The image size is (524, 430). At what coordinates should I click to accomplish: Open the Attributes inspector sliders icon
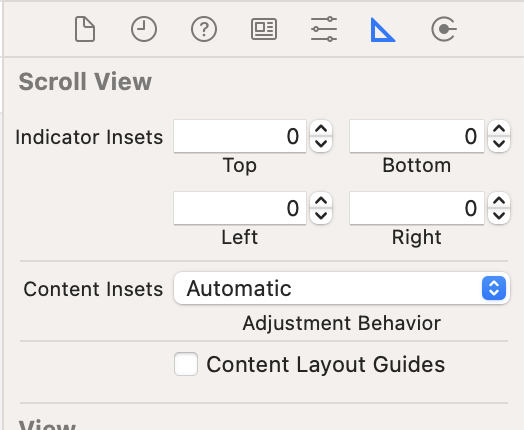324,29
